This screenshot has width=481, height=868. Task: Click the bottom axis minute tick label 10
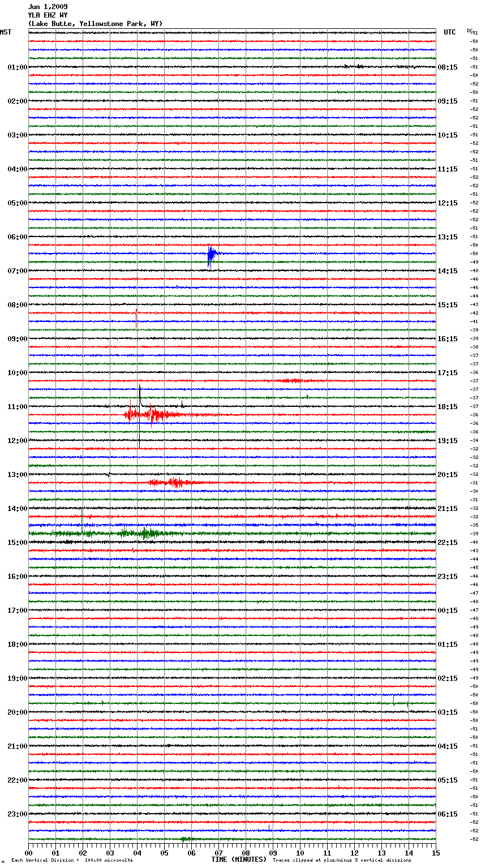point(300,852)
